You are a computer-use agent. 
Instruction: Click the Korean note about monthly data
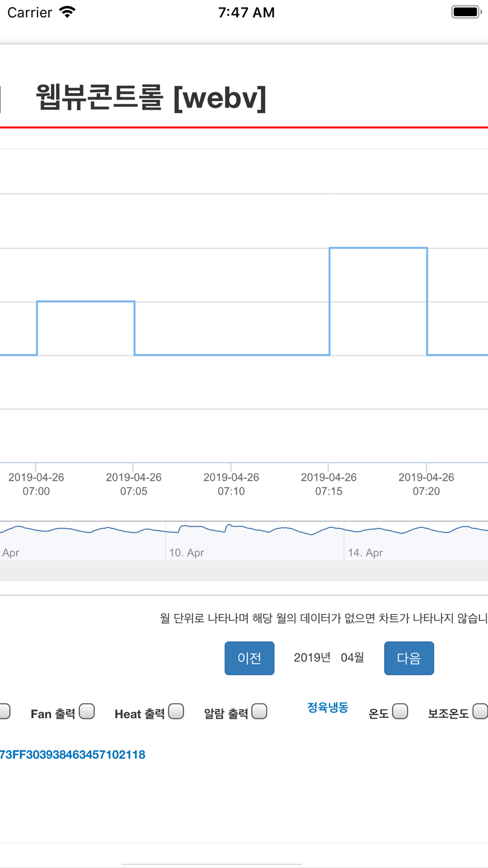click(324, 618)
